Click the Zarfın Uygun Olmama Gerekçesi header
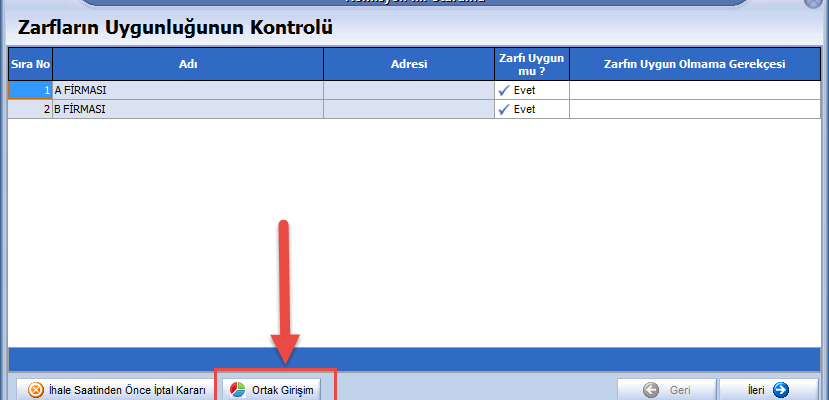Screen dimensions: 829x400 pos(694,64)
